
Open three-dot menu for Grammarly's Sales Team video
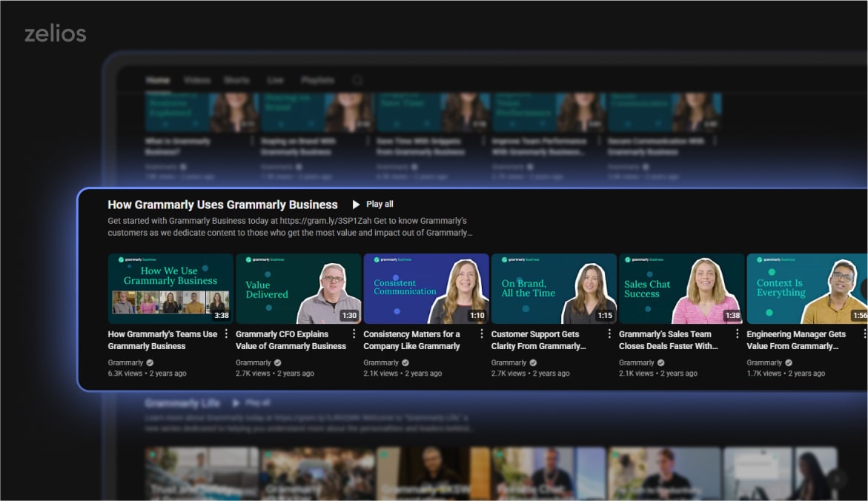(x=737, y=334)
